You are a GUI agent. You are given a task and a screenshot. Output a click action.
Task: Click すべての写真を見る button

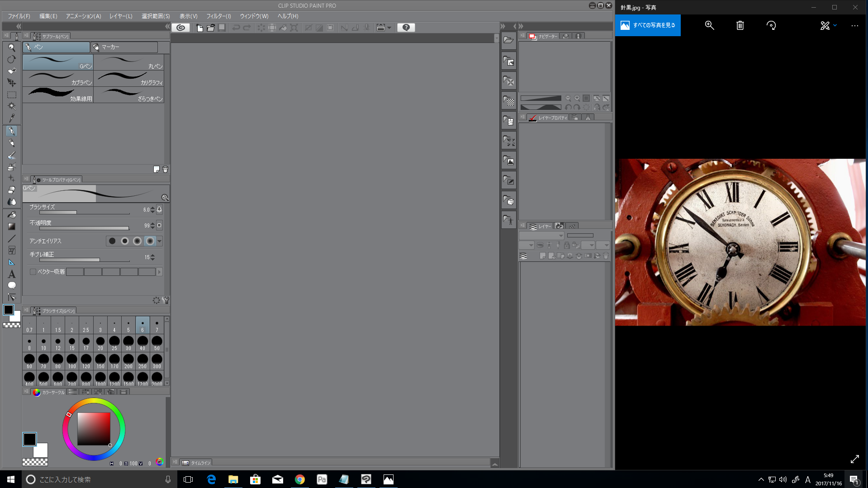[648, 25]
